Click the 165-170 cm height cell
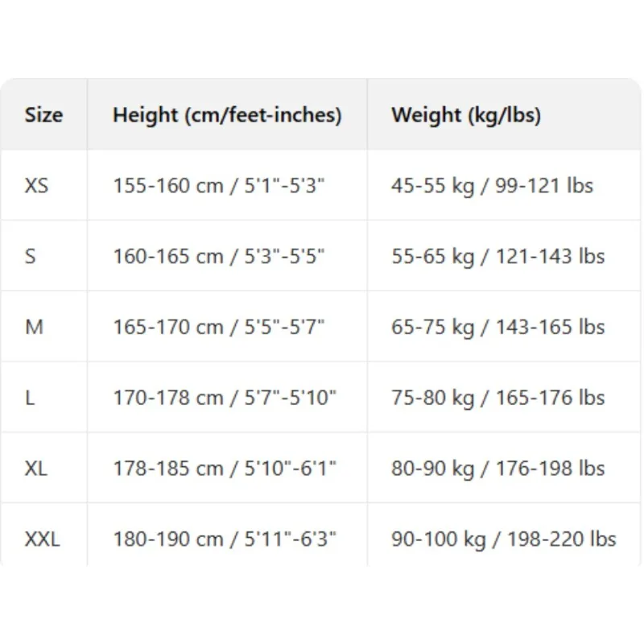This screenshot has width=644, height=644. tap(219, 328)
